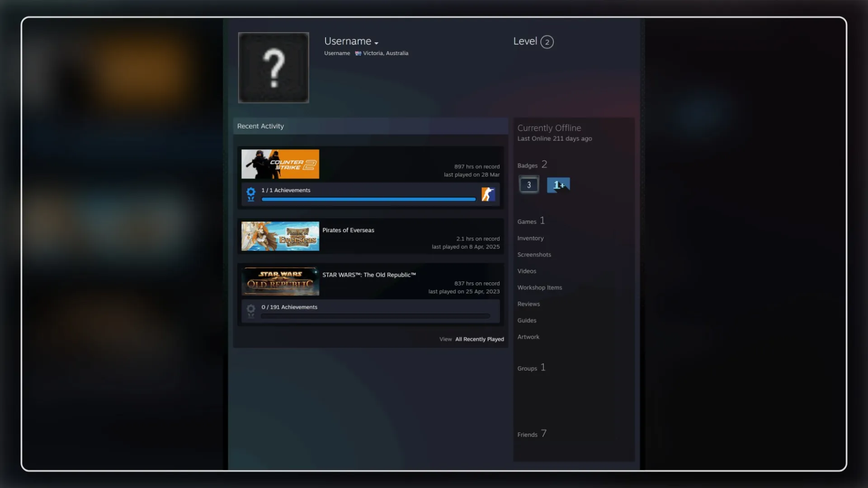Click the 0 / 191 Achievements label
Viewport: 868px width, 488px height.
point(289,307)
